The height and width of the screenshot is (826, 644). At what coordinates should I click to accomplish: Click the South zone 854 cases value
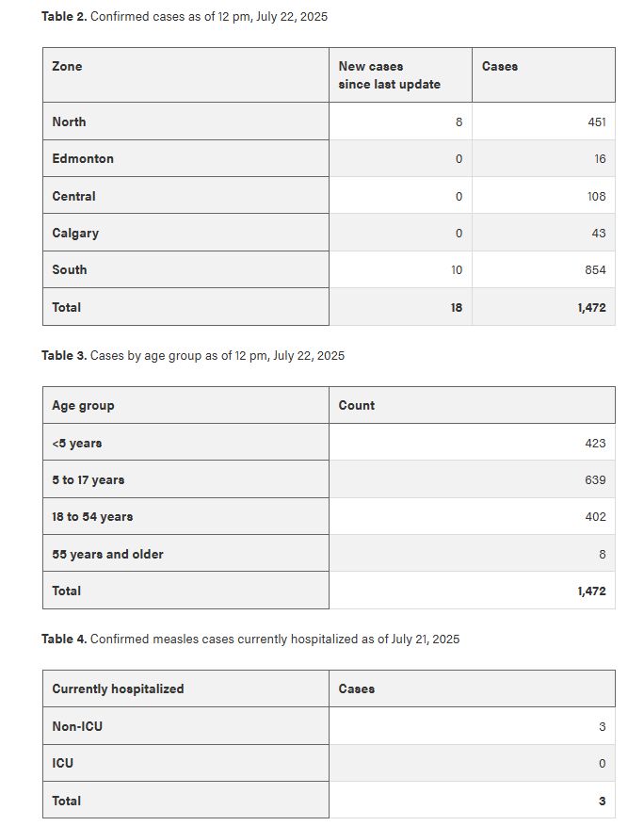coord(595,270)
